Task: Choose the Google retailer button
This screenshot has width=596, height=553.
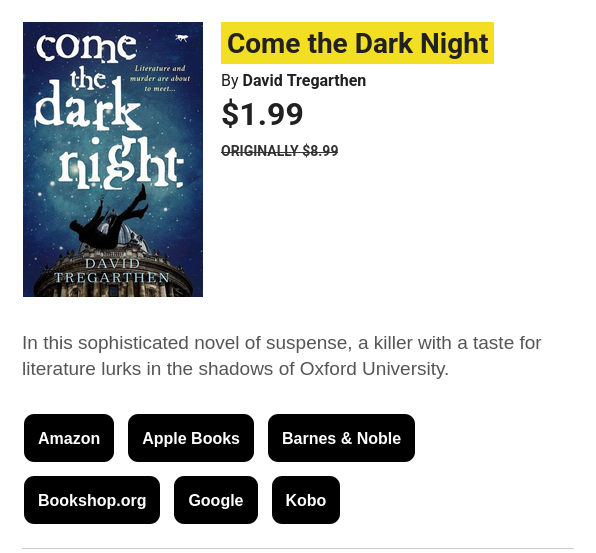Action: (216, 500)
